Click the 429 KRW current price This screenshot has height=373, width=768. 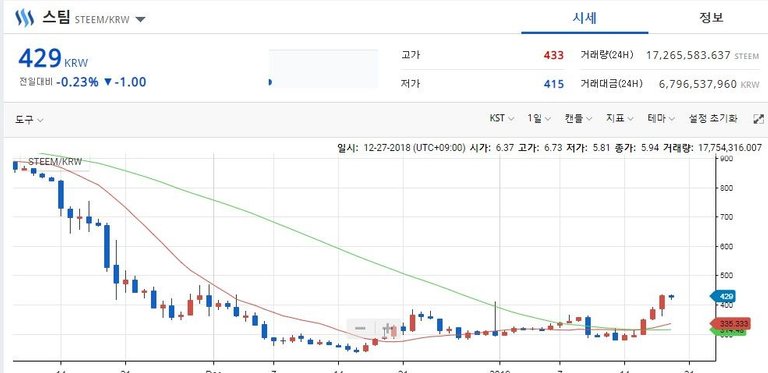[x=53, y=59]
